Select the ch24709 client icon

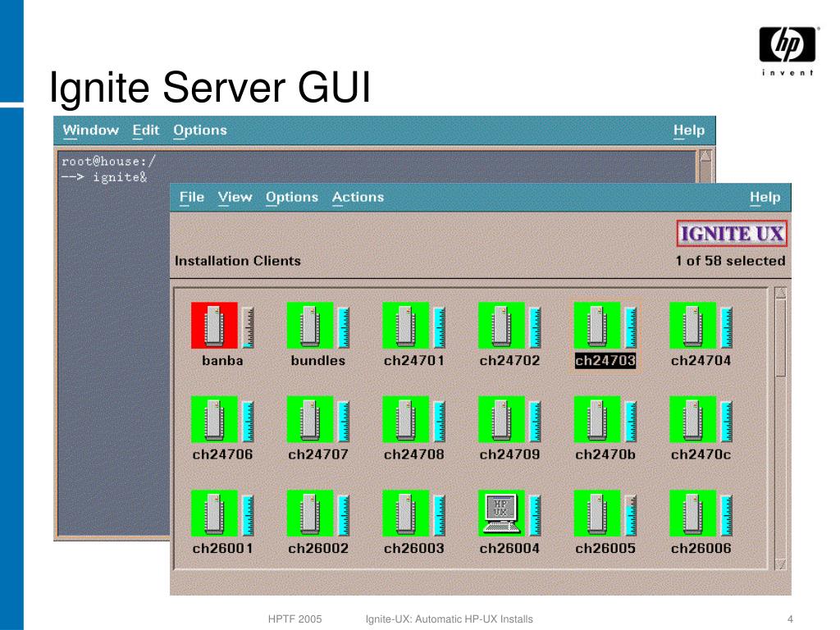[x=501, y=419]
